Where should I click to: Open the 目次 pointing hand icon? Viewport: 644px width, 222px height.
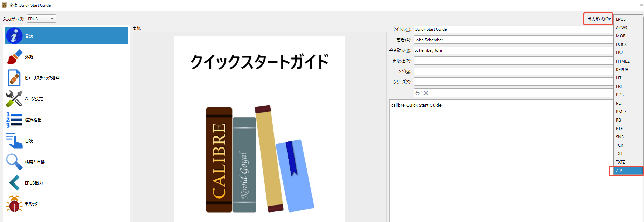pos(14,141)
